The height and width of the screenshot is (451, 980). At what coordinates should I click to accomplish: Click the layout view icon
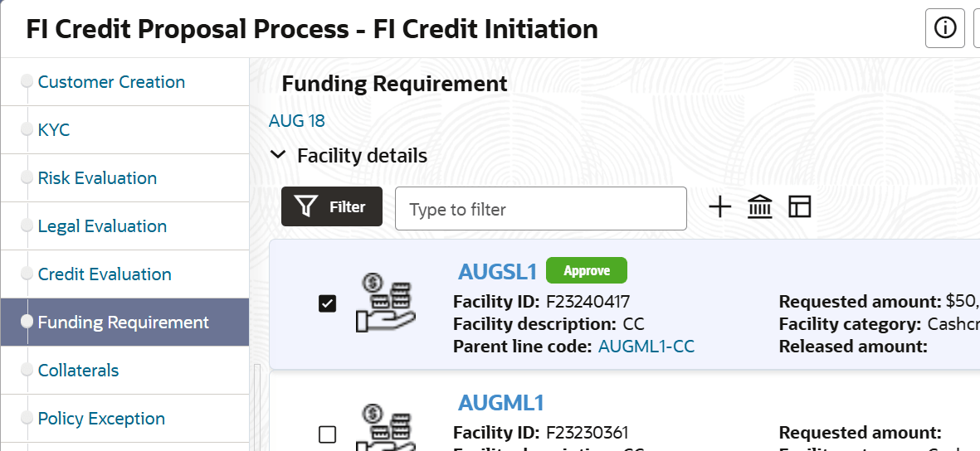pyautogui.click(x=800, y=207)
